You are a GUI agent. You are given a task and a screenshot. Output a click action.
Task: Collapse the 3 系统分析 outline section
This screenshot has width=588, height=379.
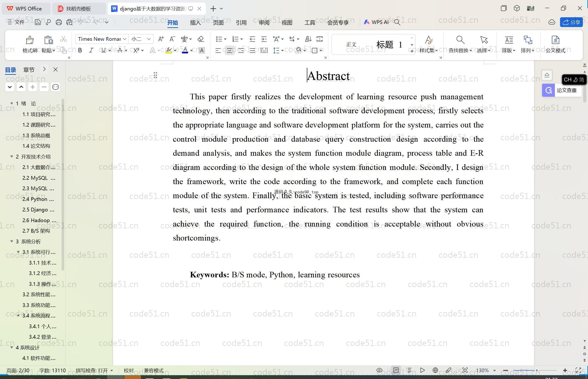pyautogui.click(x=12, y=241)
